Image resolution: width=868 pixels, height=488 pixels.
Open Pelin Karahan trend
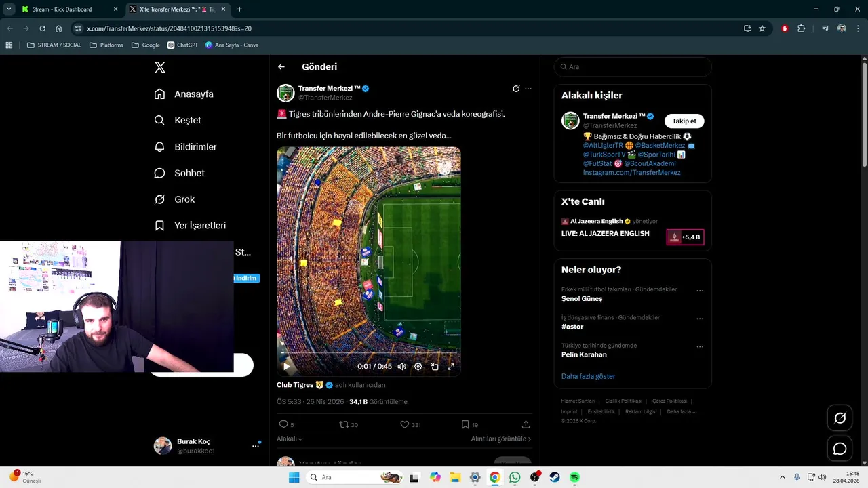(584, 354)
